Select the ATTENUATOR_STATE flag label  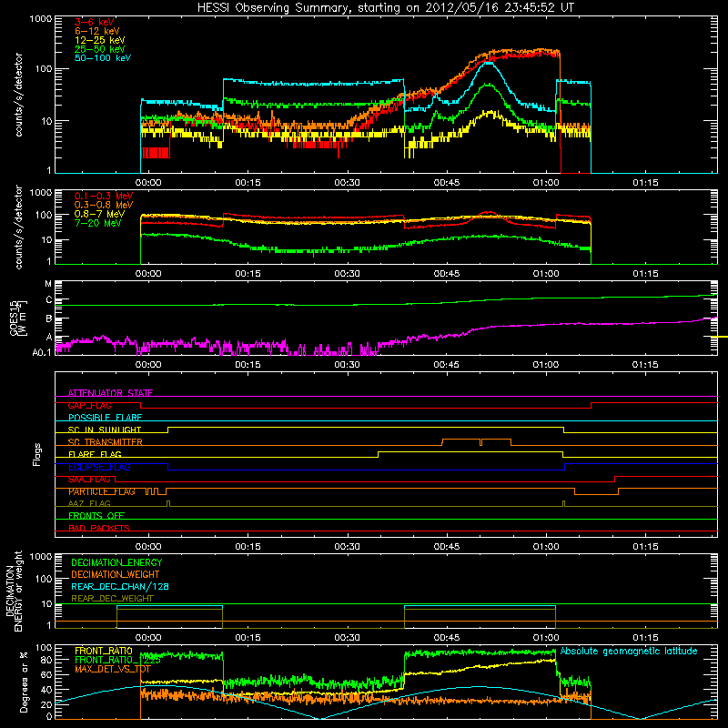click(x=110, y=393)
